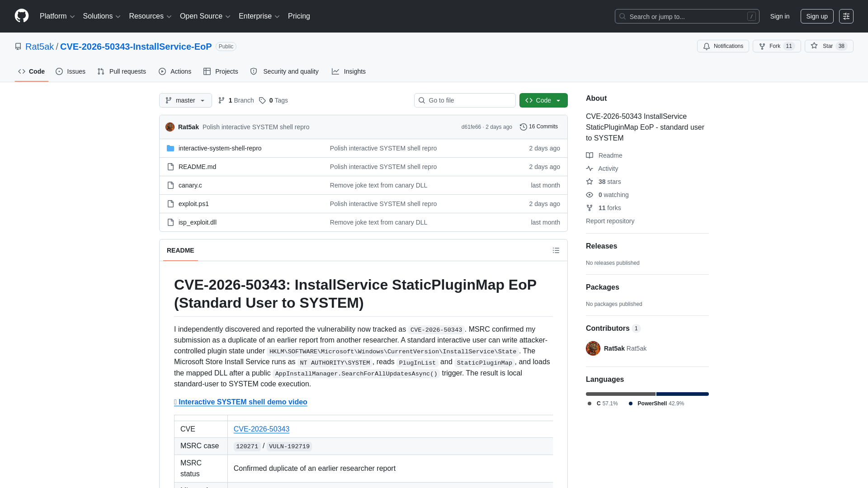Image resolution: width=868 pixels, height=488 pixels.
Task: Focus the Go to file field
Action: [465, 100]
